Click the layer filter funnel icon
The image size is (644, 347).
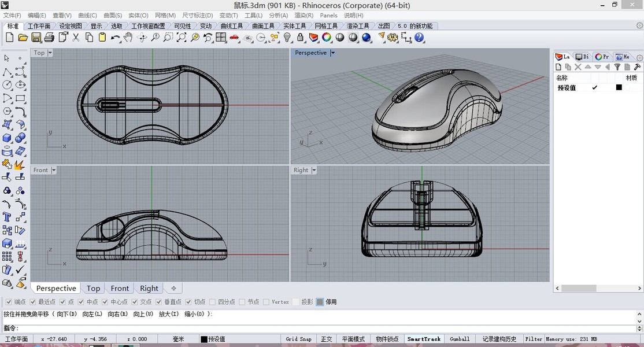tap(617, 67)
